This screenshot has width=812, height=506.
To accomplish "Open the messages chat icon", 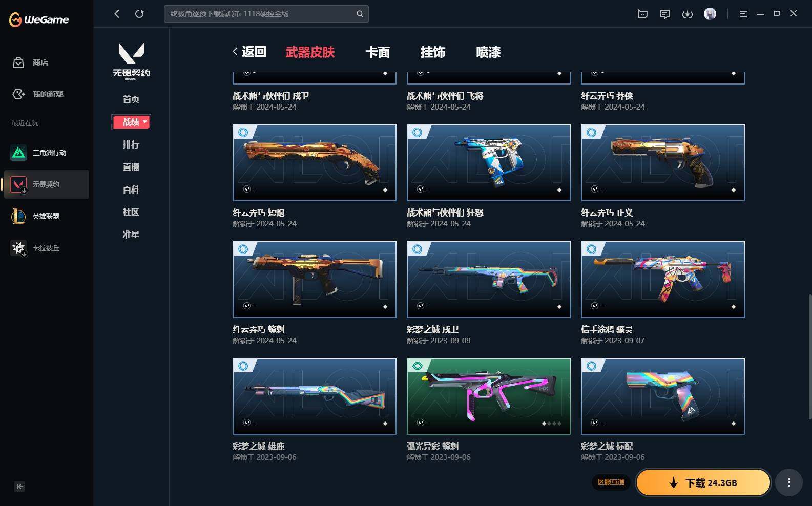I will (x=665, y=14).
